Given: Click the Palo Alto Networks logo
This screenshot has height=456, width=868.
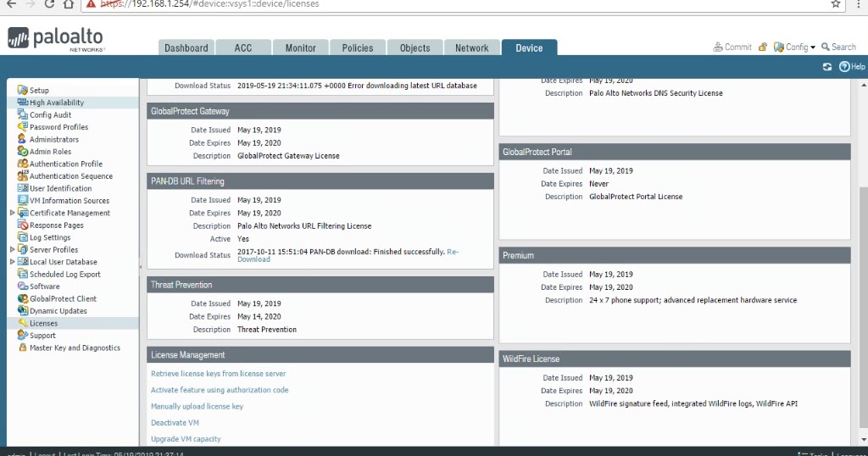Looking at the screenshot, I should [55, 39].
